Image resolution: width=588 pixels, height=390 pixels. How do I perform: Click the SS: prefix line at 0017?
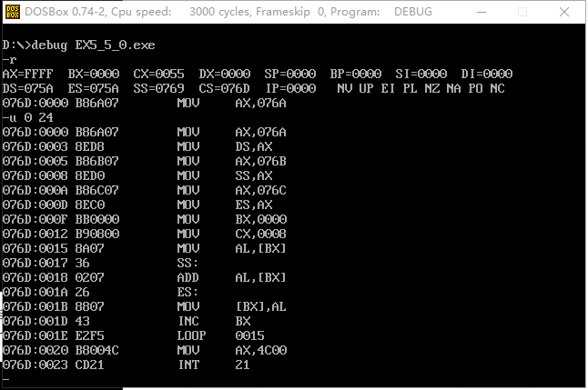[x=188, y=263]
